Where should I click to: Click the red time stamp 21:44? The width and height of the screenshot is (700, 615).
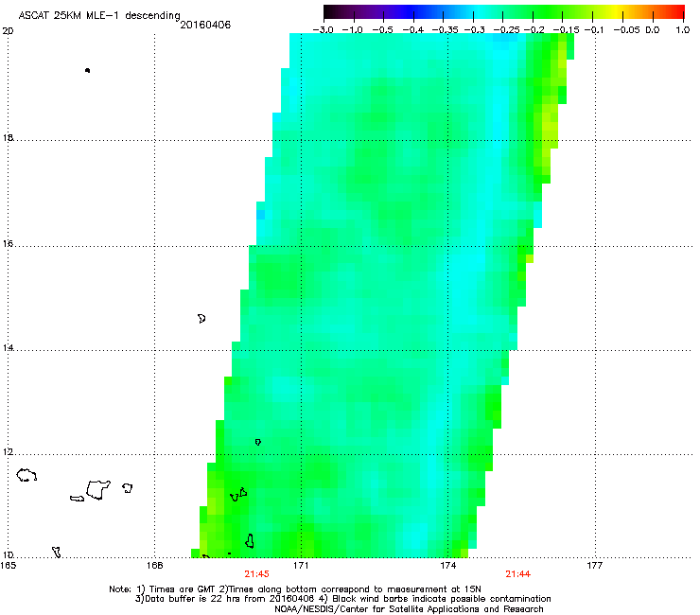pyautogui.click(x=517, y=574)
